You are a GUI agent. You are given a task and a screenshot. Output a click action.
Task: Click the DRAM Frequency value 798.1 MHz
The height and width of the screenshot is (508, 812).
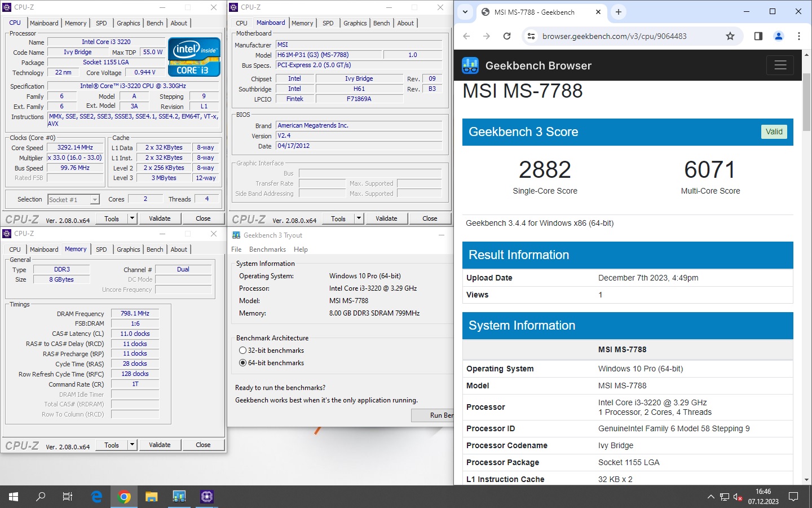[x=135, y=314]
